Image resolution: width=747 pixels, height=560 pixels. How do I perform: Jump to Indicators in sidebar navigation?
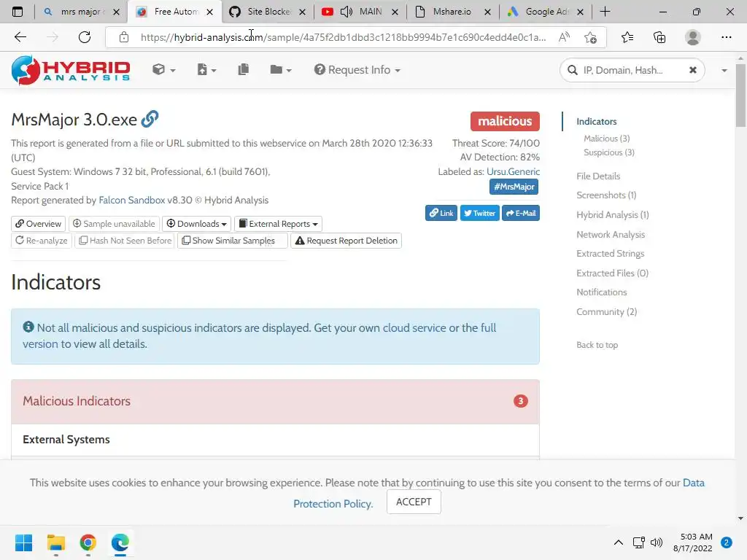(597, 122)
